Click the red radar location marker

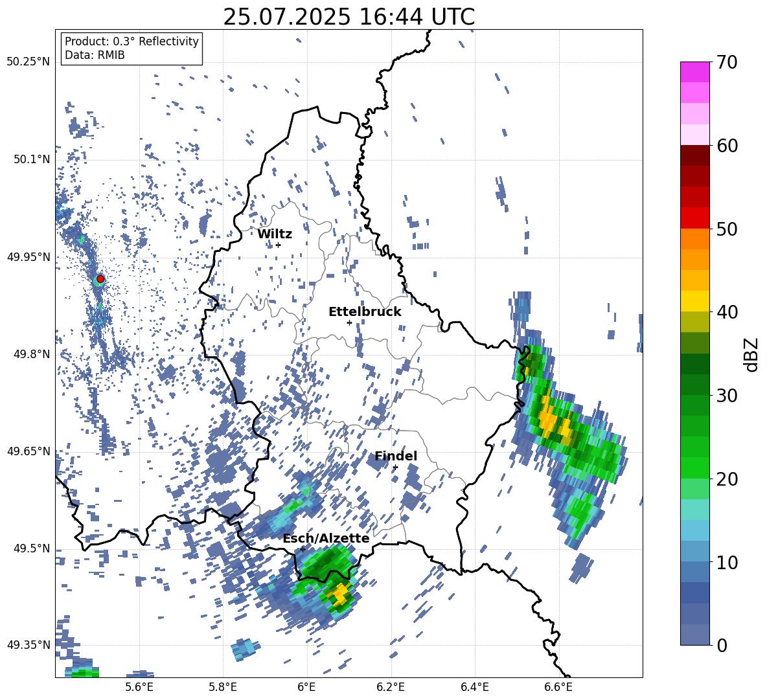[100, 279]
